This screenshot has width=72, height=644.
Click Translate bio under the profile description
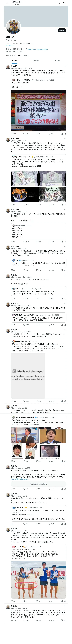coord(10,46)
